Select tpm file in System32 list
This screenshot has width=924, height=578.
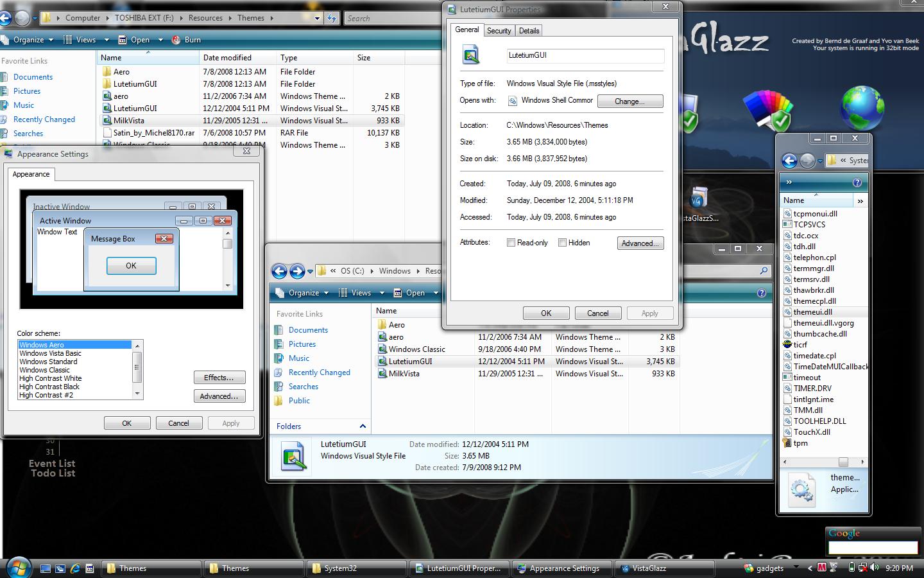pyautogui.click(x=796, y=443)
